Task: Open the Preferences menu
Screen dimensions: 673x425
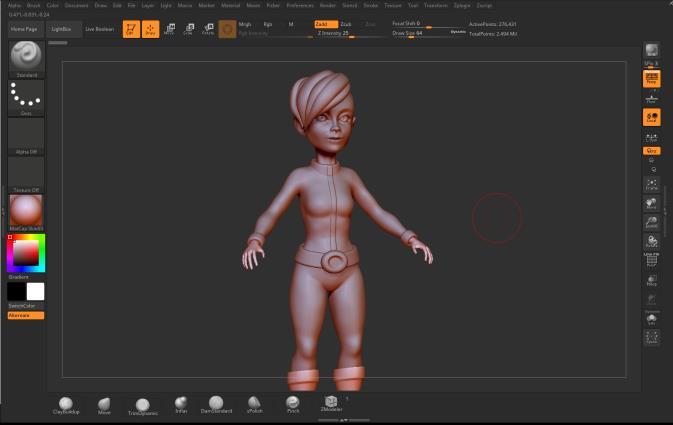Action: tap(300, 6)
